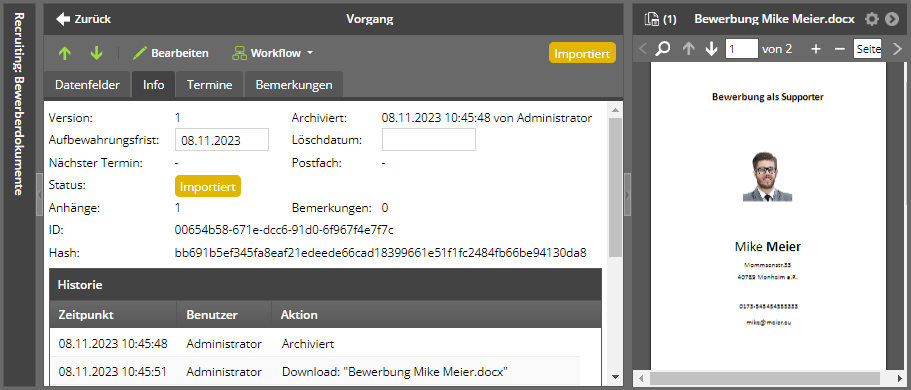The width and height of the screenshot is (911, 390).
Task: Go to next document with right chevron
Action: point(896,49)
